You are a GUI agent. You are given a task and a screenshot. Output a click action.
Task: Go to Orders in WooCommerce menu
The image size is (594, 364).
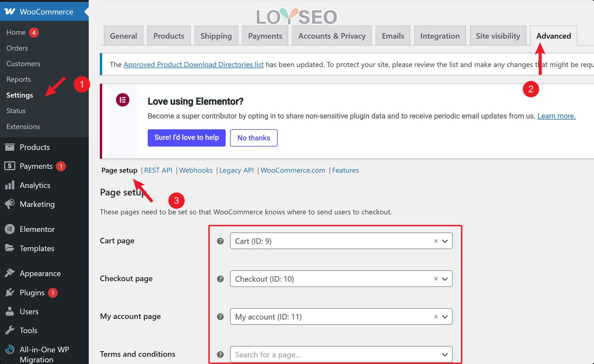point(17,48)
